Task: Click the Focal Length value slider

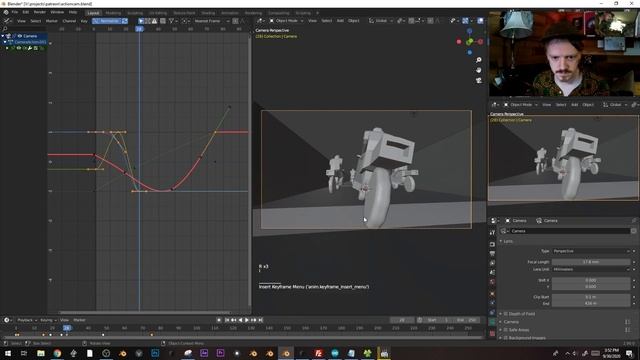Action: (x=591, y=262)
